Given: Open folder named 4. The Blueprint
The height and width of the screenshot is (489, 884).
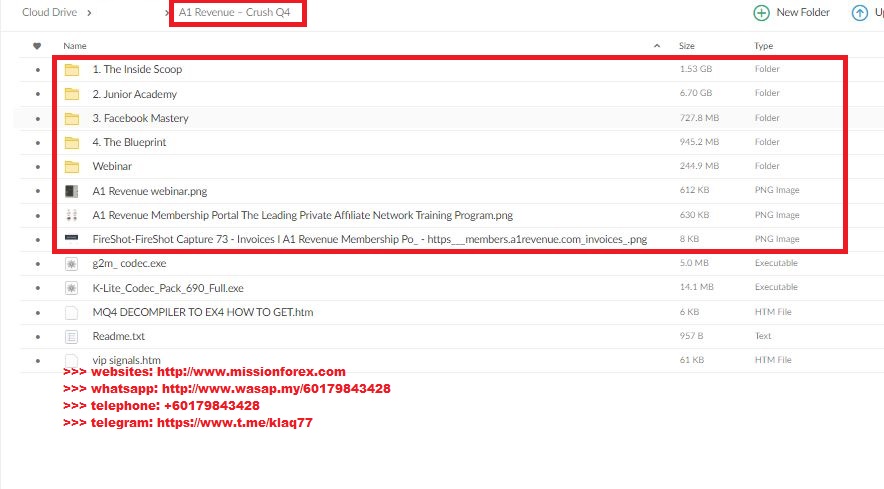Looking at the screenshot, I should pos(129,142).
